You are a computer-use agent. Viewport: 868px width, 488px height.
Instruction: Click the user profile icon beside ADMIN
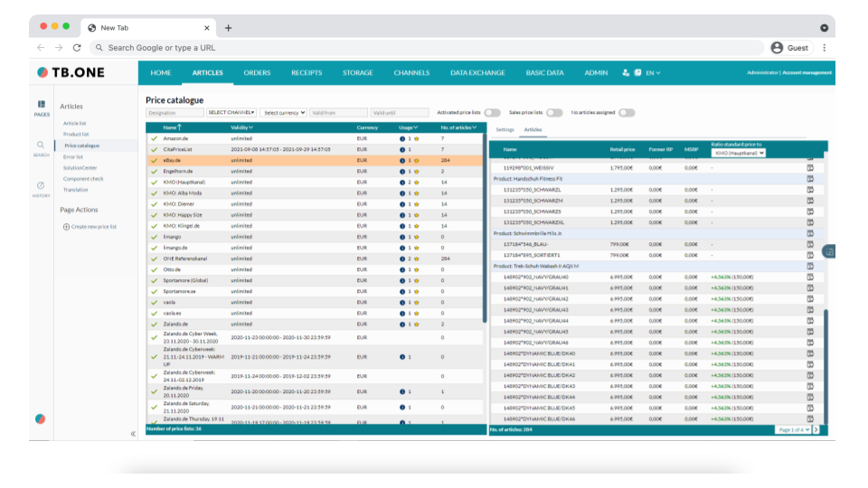pos(626,72)
